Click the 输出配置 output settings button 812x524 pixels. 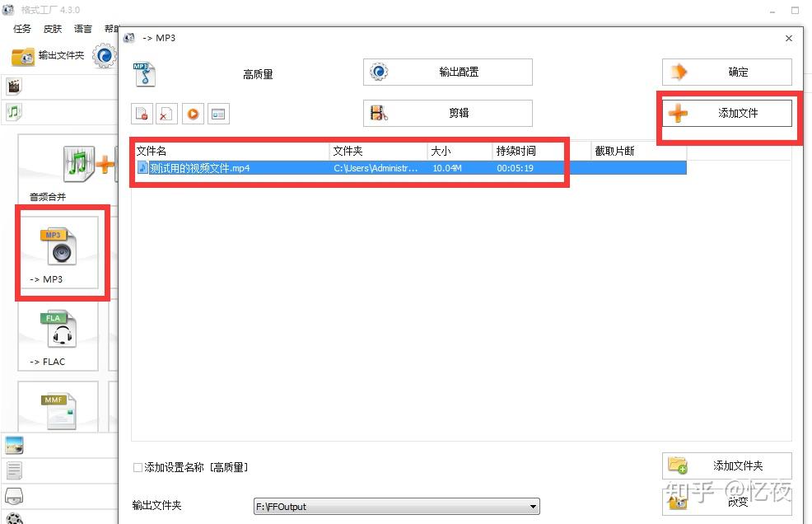tap(448, 72)
